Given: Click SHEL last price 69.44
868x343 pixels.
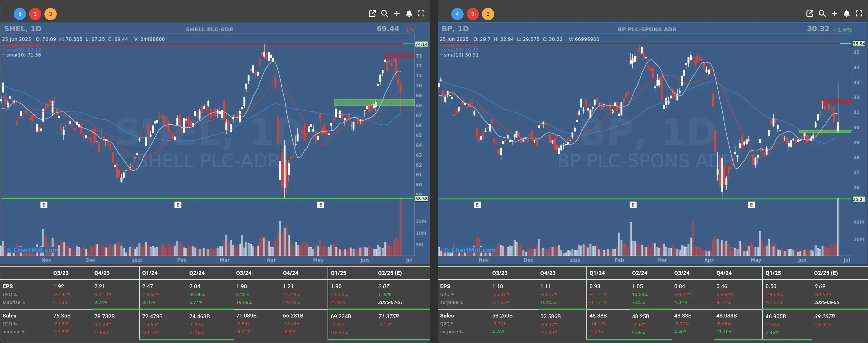Looking at the screenshot, I should coord(388,29).
